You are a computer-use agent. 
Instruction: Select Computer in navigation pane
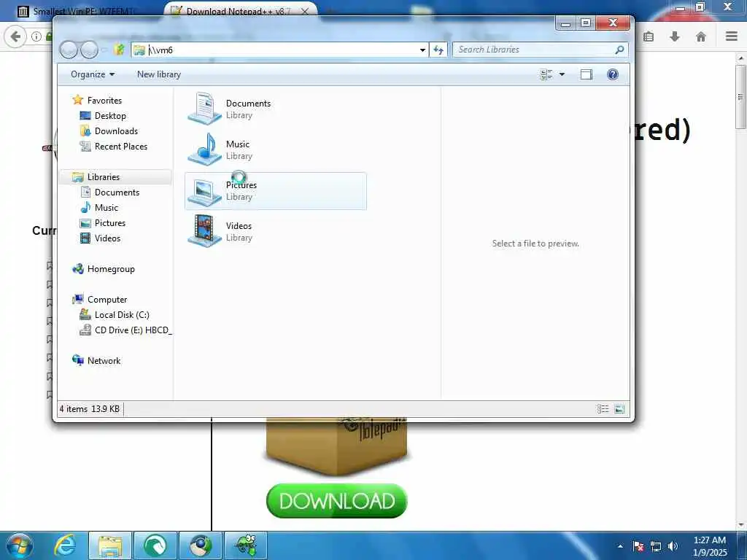[x=107, y=300]
